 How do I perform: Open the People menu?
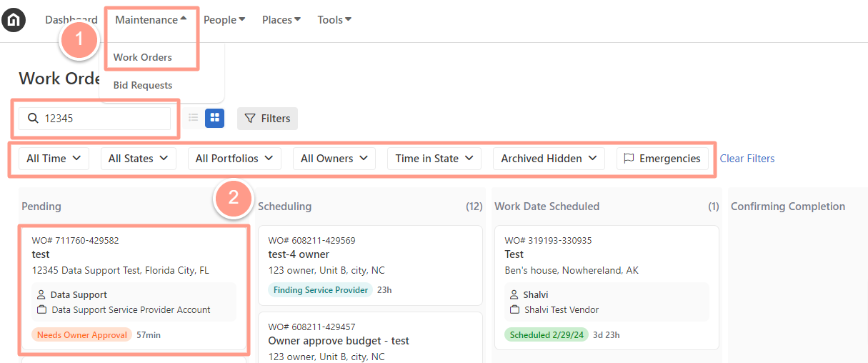tap(224, 20)
